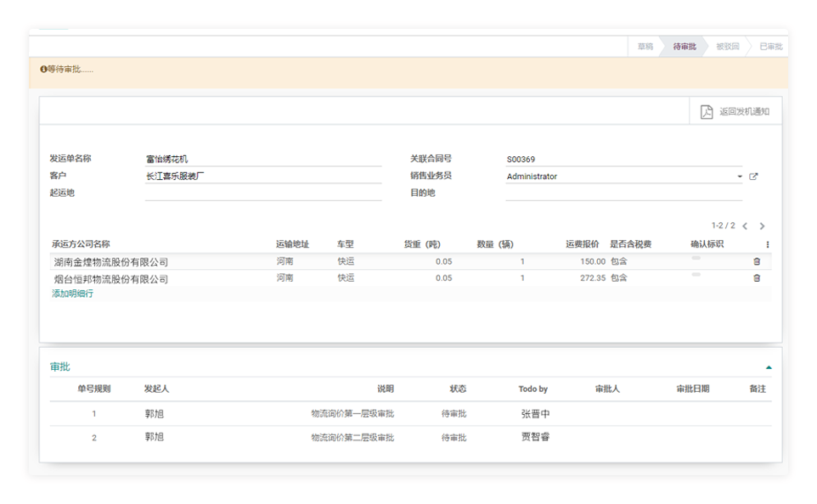Collapse the 审批 section with the triangle
817x504 pixels.
[768, 367]
